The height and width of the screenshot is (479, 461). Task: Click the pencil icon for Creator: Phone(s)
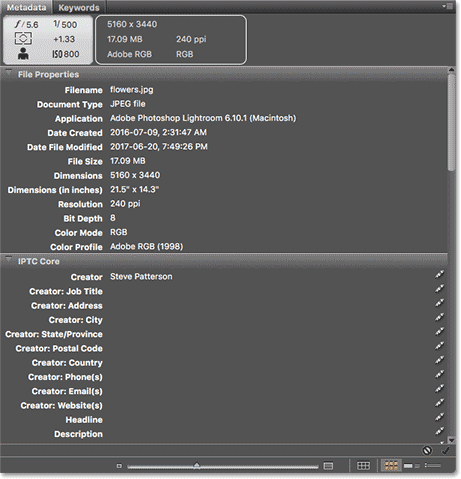pyautogui.click(x=439, y=375)
